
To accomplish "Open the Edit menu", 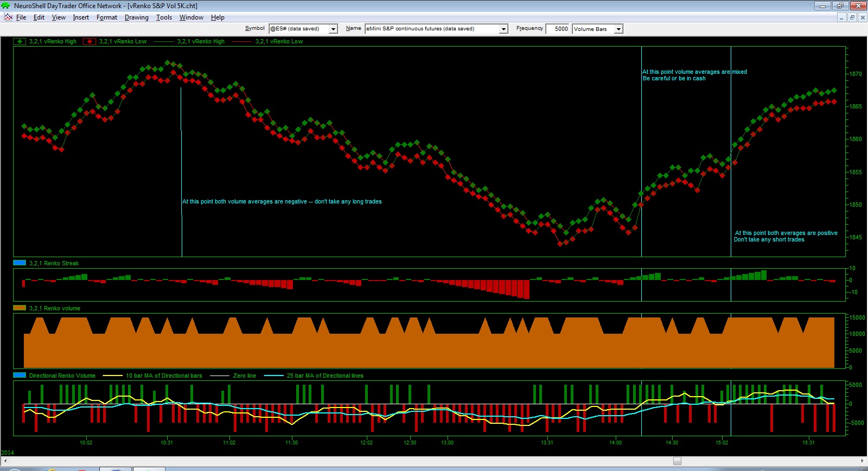I will pyautogui.click(x=39, y=17).
